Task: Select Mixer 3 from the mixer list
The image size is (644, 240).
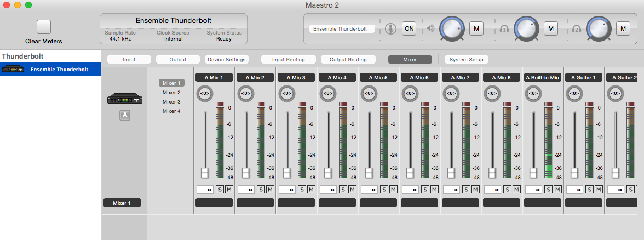Action: (171, 102)
